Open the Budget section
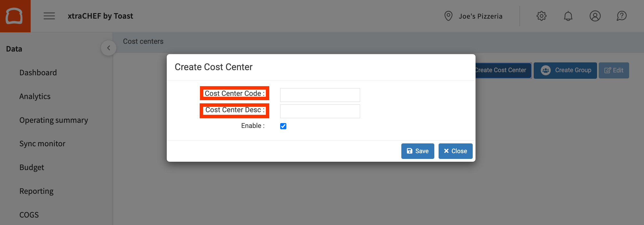Screen dimensions: 644x225 (32, 167)
